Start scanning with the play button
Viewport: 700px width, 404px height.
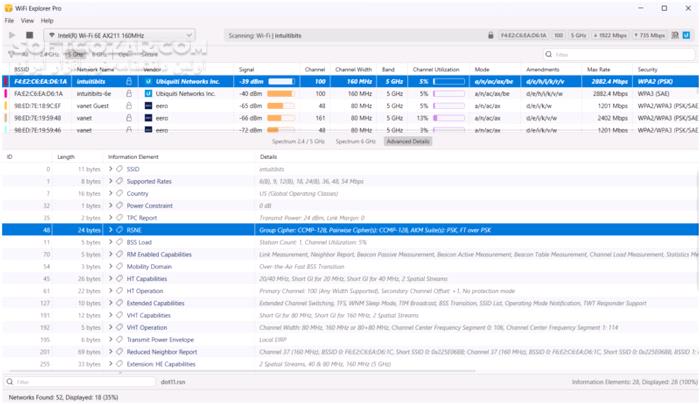coord(12,35)
